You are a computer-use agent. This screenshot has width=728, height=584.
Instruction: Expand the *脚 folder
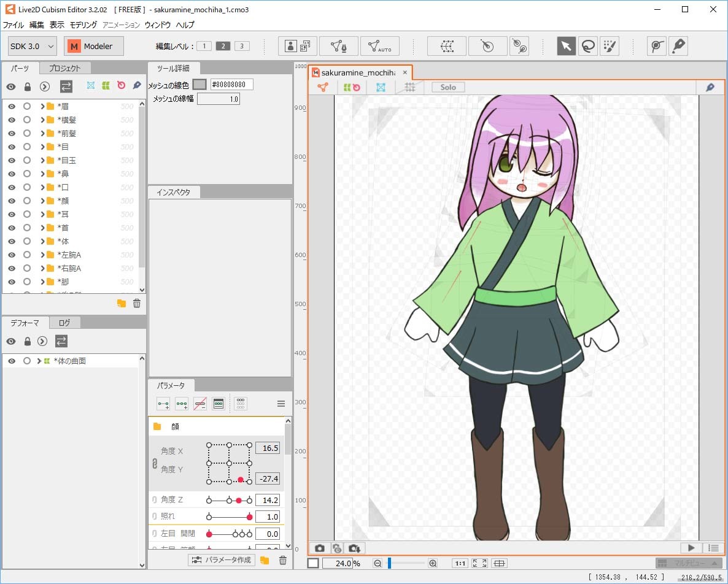[x=42, y=282]
